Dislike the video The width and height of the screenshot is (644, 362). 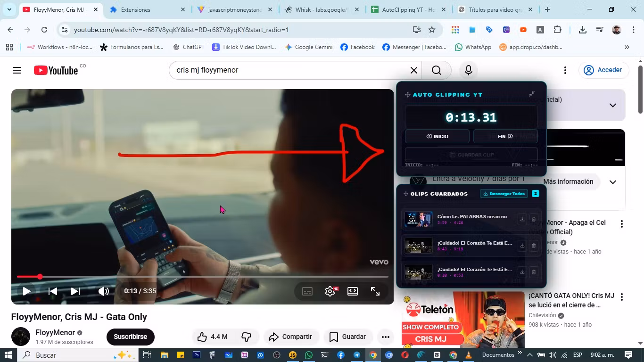click(x=246, y=337)
